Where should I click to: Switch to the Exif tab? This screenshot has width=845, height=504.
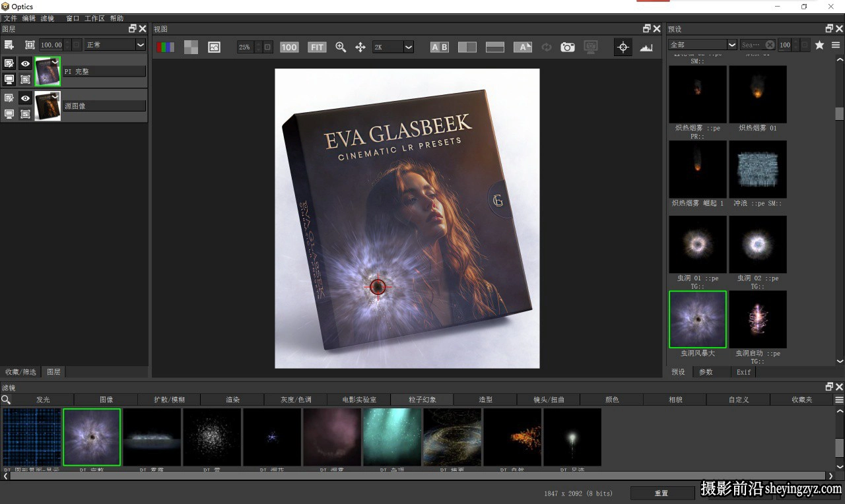pos(744,372)
